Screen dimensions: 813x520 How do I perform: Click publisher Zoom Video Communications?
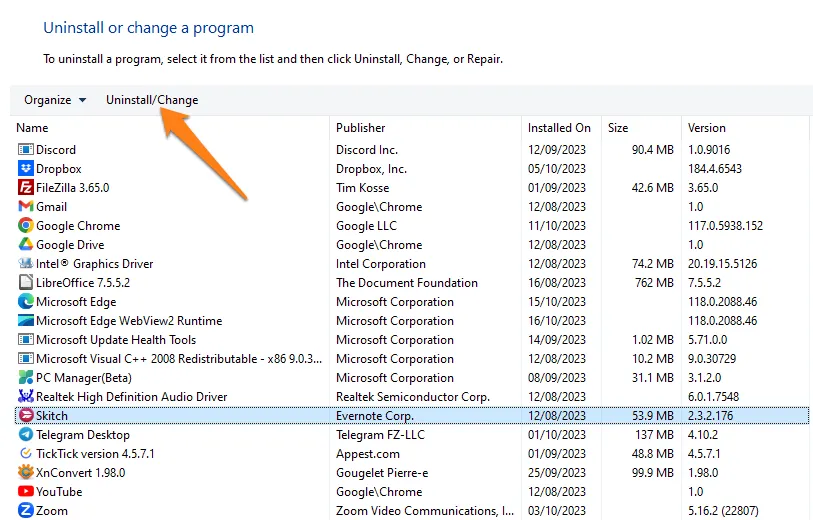(x=425, y=511)
